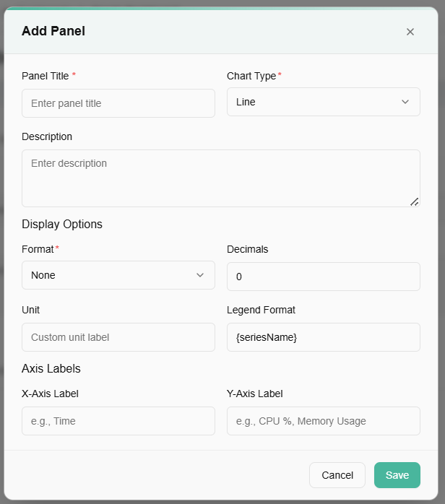Click the Panel Title input field
The height and width of the screenshot is (504, 445).
(x=118, y=103)
